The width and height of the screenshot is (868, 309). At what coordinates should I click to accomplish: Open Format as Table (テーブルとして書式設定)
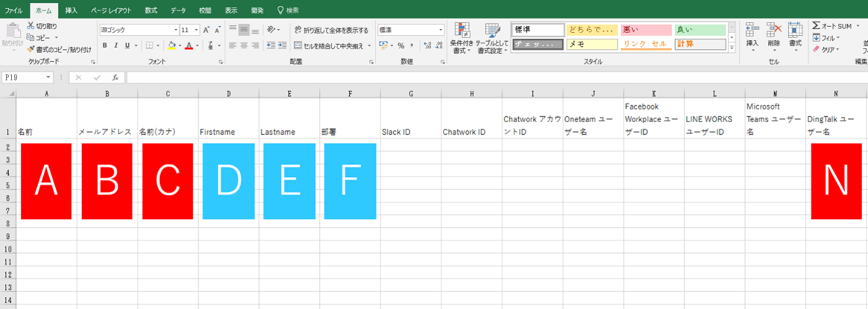point(492,38)
